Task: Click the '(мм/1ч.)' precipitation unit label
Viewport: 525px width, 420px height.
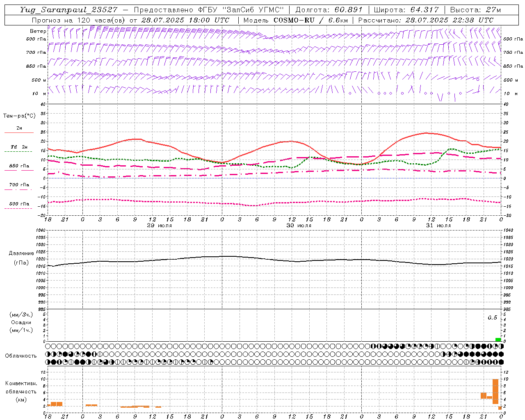Action: point(22,330)
